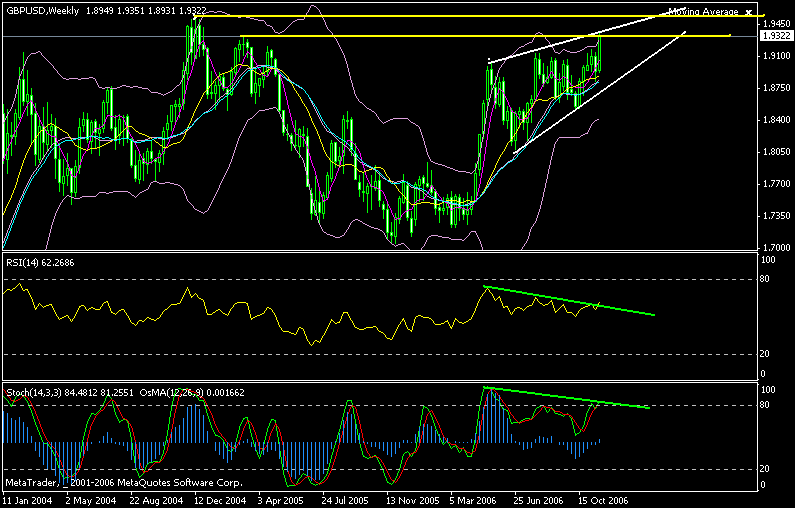Click the 3 Apr 2005 date label
Viewport: 795px width, 508px height.
click(280, 500)
